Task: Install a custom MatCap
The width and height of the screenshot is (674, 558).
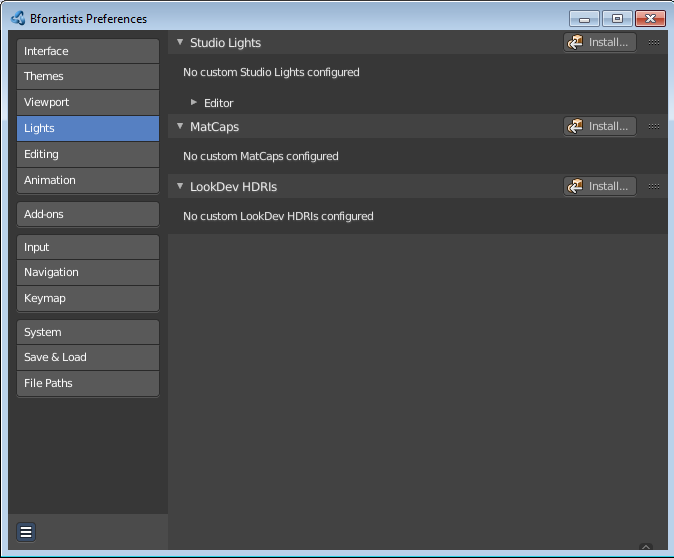Action: coord(600,126)
